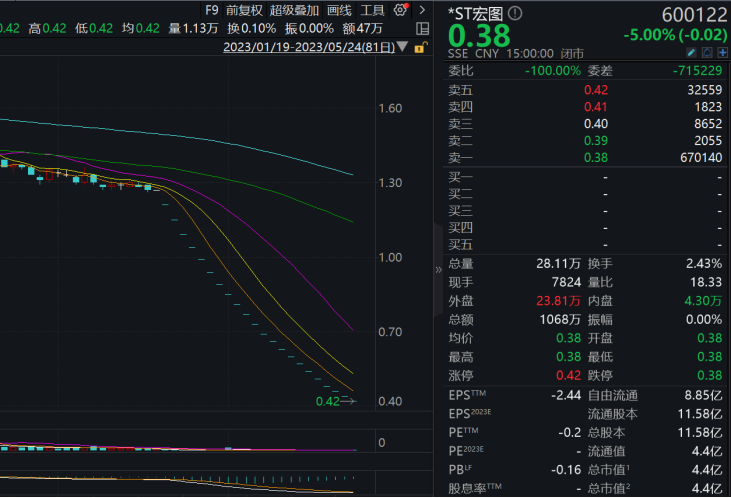Viewport: 731px width, 498px height.
Task: Click the panel layout icon beside 额47万
Action: pyautogui.click(x=423, y=28)
